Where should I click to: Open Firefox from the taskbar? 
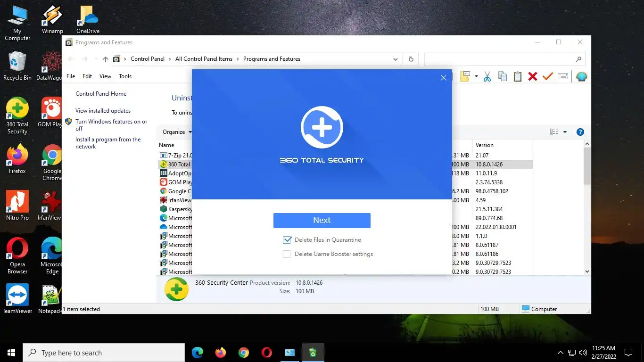click(220, 353)
